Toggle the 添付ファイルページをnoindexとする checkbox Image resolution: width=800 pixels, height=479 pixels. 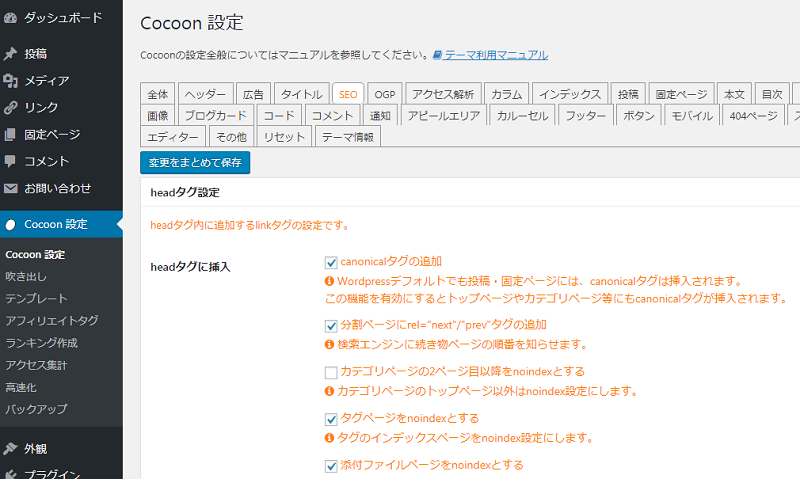[x=332, y=466]
